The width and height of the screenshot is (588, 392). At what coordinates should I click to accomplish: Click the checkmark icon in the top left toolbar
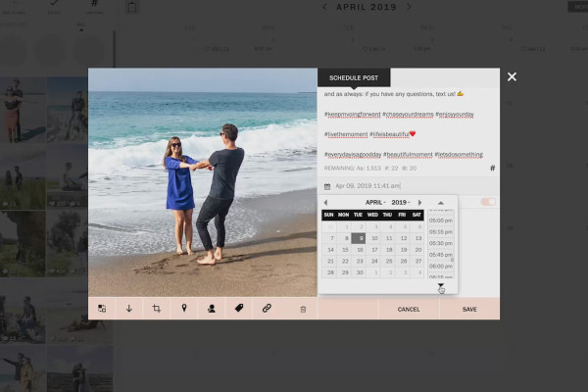pos(54,4)
